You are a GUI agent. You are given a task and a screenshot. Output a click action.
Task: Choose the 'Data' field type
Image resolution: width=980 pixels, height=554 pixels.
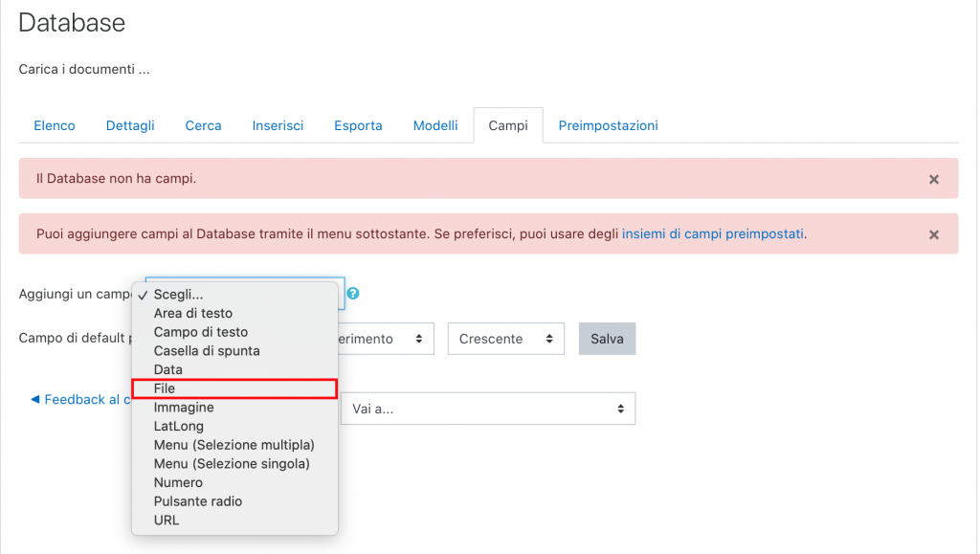tap(235, 369)
